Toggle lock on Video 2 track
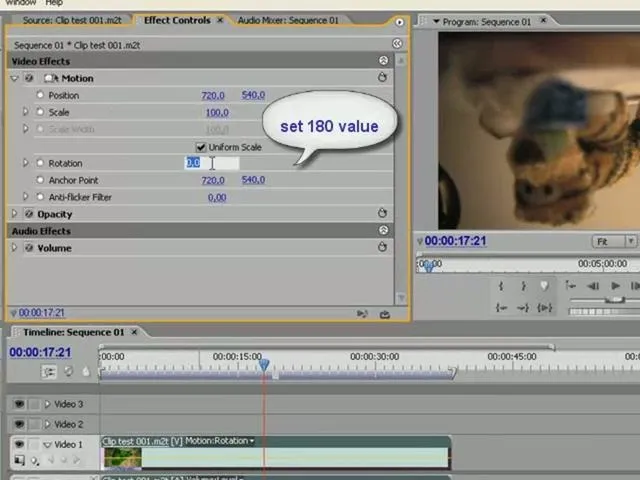The image size is (640, 480). click(x=34, y=424)
